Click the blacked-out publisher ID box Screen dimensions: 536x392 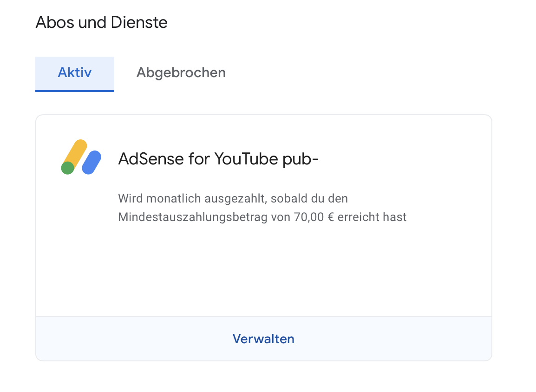click(x=394, y=159)
